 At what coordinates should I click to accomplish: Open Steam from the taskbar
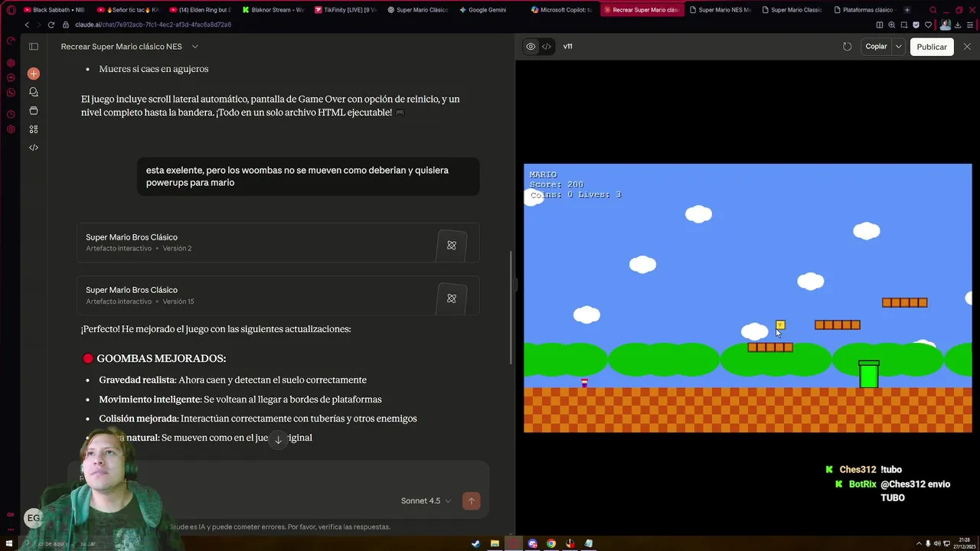[x=476, y=544]
